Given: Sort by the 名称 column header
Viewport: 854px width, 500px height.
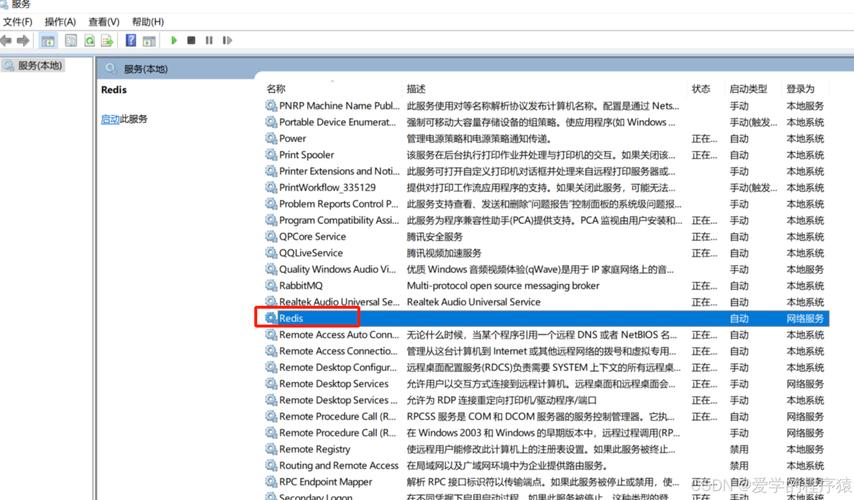Looking at the screenshot, I should 276,89.
